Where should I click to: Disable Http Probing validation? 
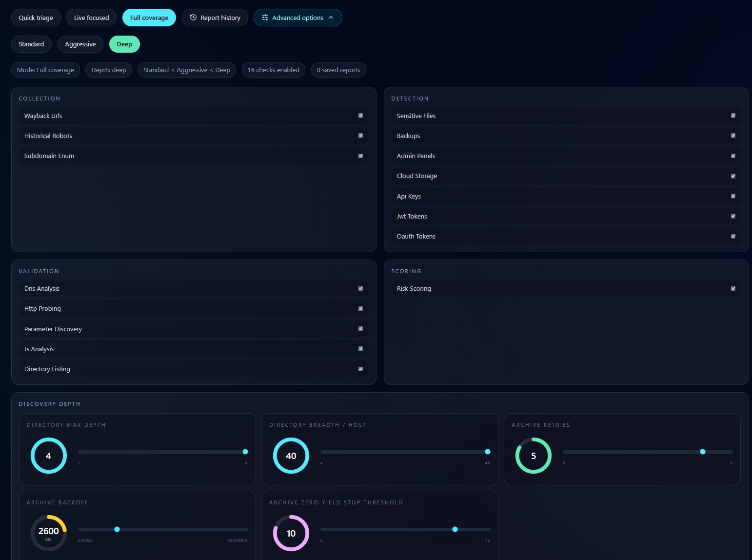[360, 308]
